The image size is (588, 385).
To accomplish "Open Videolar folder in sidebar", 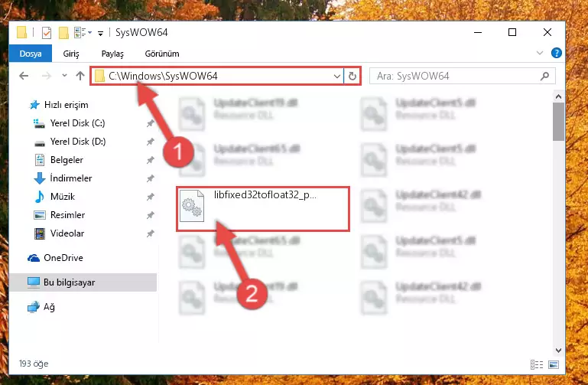I will point(67,233).
